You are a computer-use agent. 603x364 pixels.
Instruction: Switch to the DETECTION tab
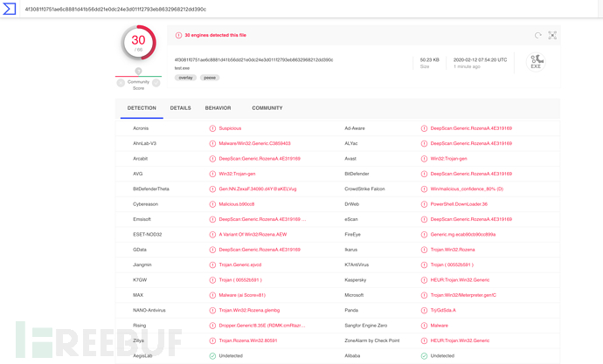(x=142, y=108)
